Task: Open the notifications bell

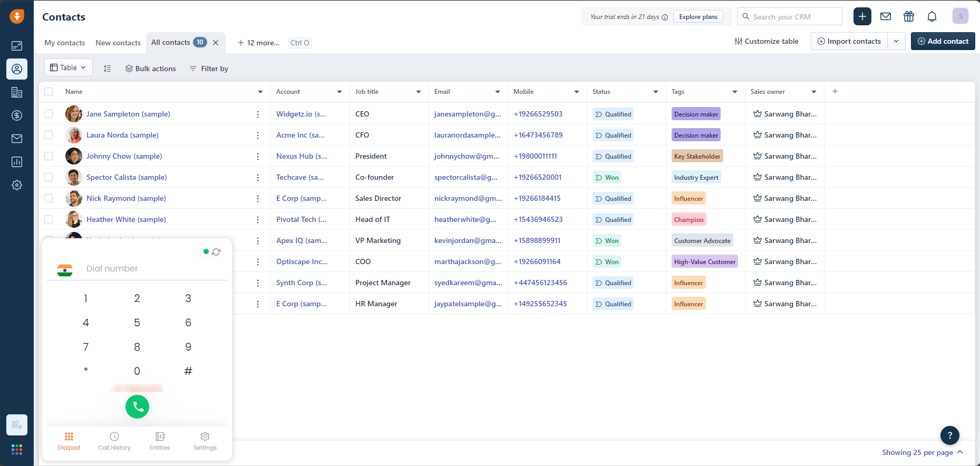Action: pyautogui.click(x=932, y=17)
